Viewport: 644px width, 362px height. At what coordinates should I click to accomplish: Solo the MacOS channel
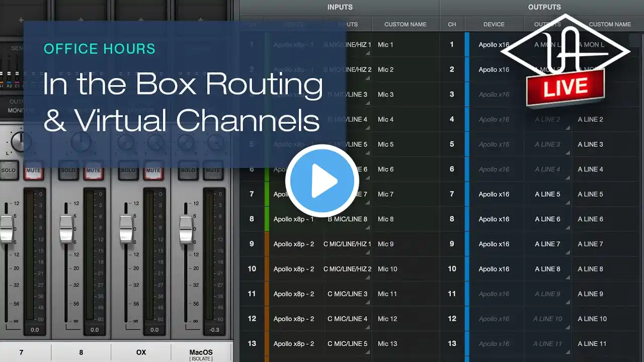pos(188,170)
